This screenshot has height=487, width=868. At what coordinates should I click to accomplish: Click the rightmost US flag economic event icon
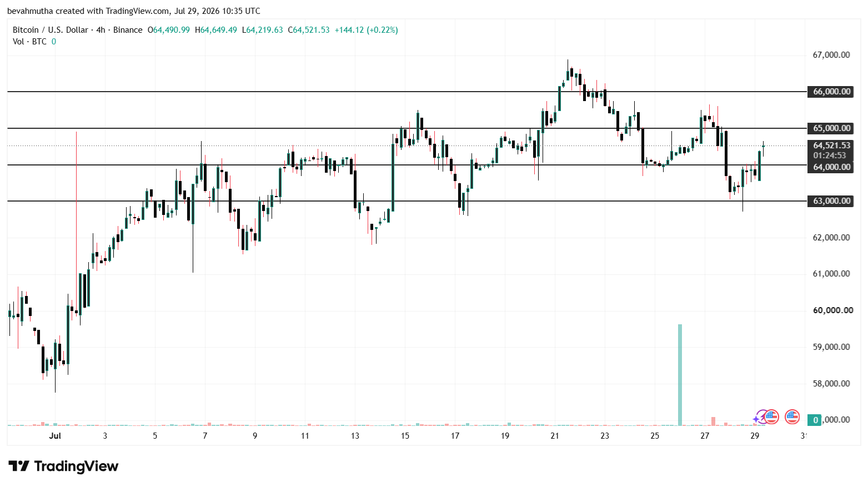pos(792,417)
